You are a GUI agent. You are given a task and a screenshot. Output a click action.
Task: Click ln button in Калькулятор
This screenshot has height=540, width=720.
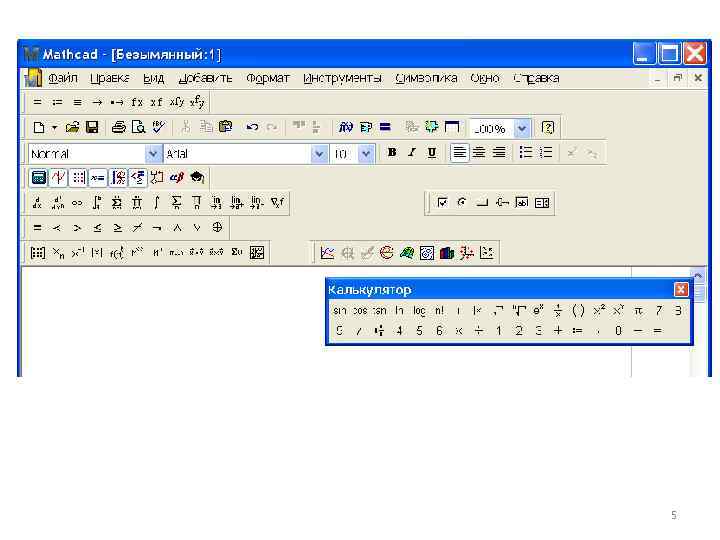coord(399,311)
